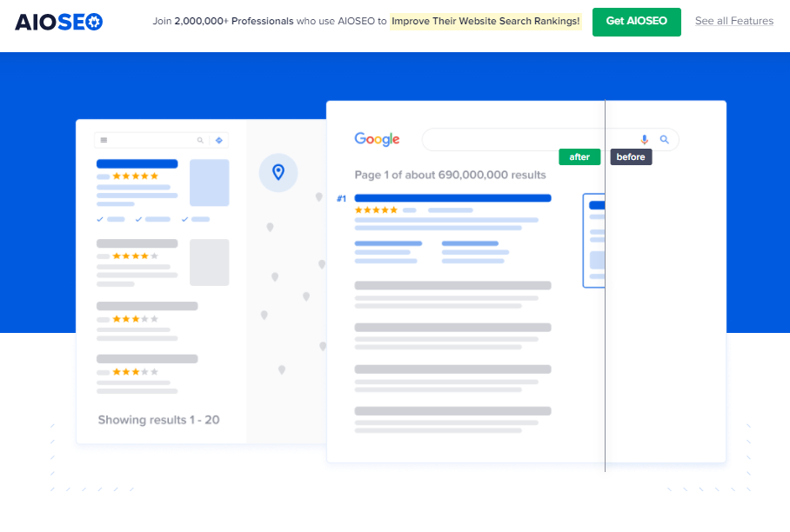Click the search icon in local results panel
The image size is (790, 532).
(x=200, y=140)
